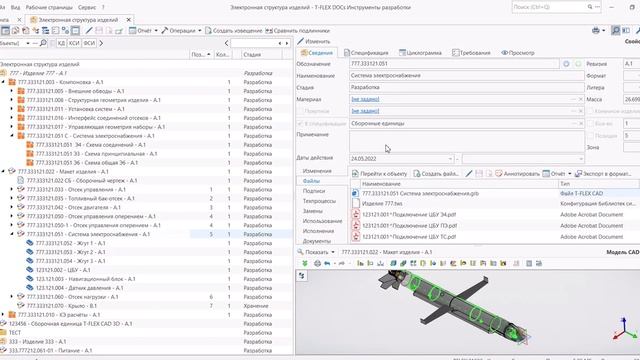The width and height of the screenshot is (640, 360).
Task: Collapse the 777.333121.051 С Система электроснабжения node
Action: coord(12,136)
